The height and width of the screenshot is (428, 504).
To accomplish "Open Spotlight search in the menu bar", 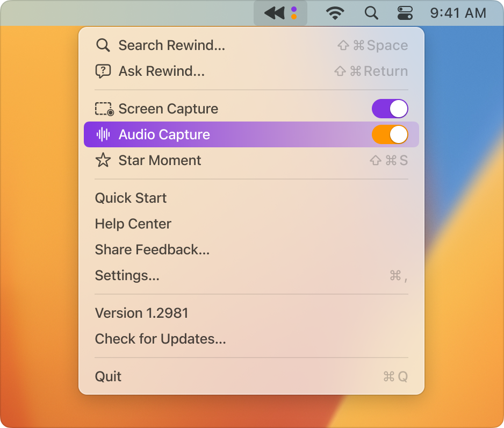I will pyautogui.click(x=371, y=13).
